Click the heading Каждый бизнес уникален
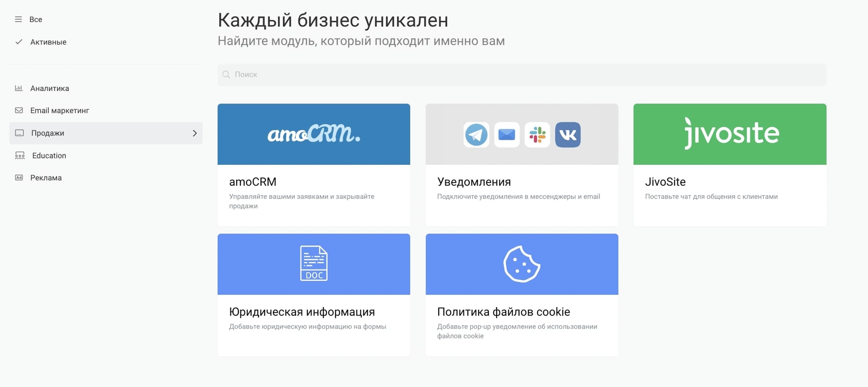Screen dimensions: 868x387 pyautogui.click(x=333, y=20)
